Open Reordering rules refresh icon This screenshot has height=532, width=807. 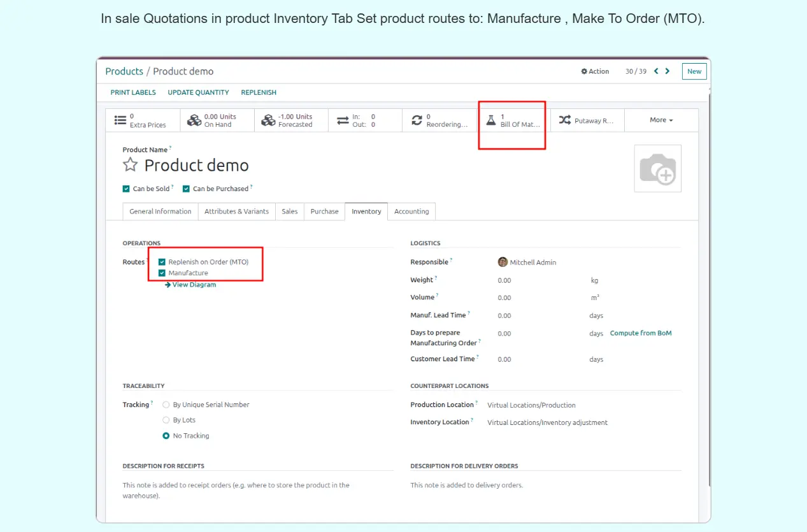click(417, 120)
